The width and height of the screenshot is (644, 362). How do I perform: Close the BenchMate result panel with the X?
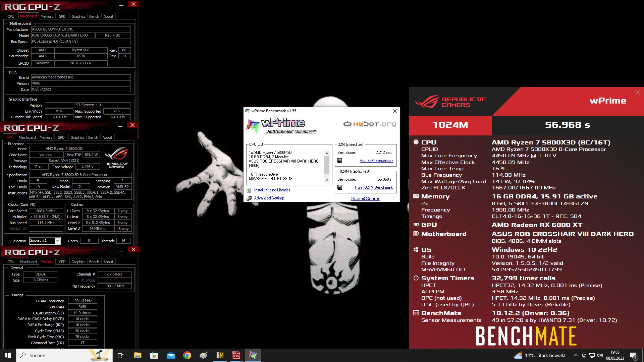[638, 93]
